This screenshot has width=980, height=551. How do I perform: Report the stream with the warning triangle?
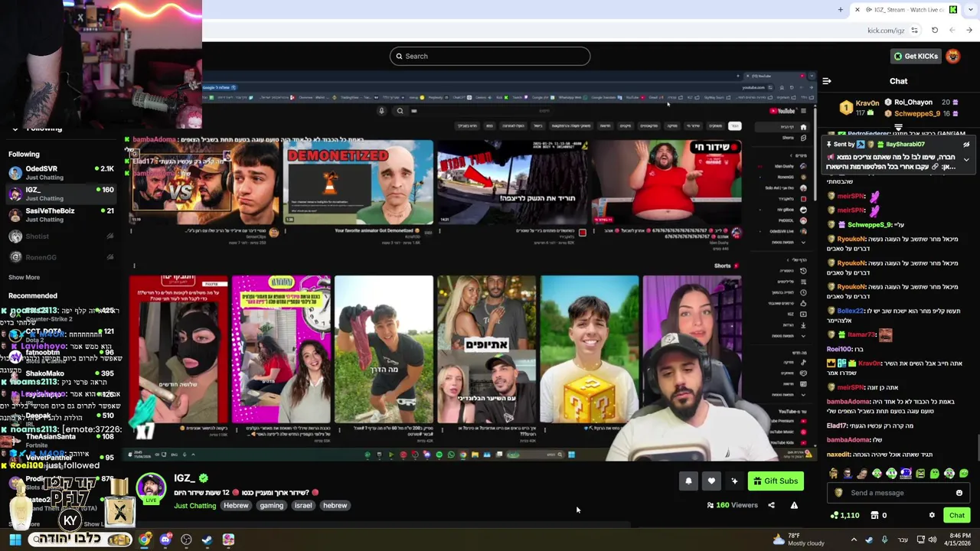(x=794, y=505)
